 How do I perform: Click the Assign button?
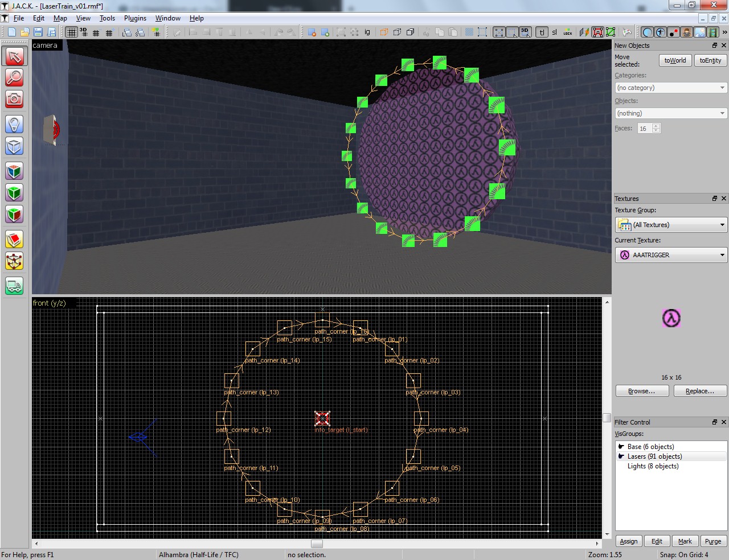[x=629, y=541]
